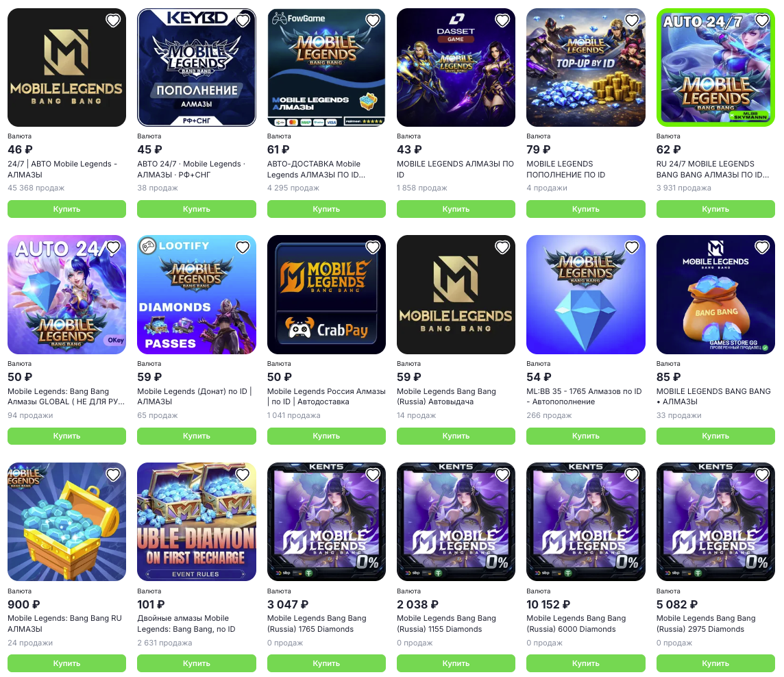Tap heart on TOP-UP BY ID listing
Screen dimensions: 784x677
coord(632,21)
